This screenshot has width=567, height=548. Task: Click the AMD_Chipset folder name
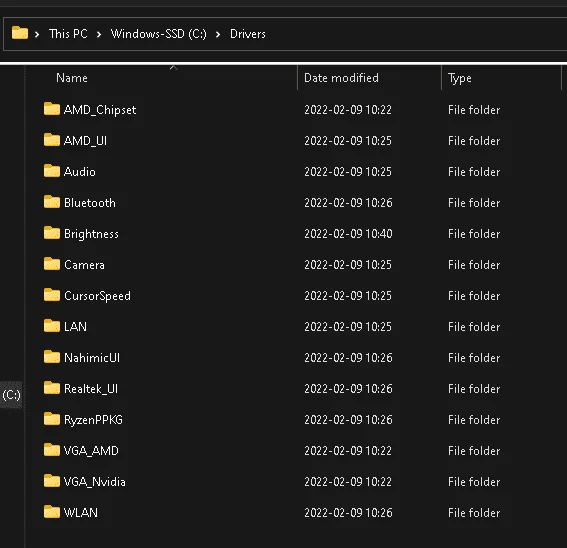click(x=100, y=110)
